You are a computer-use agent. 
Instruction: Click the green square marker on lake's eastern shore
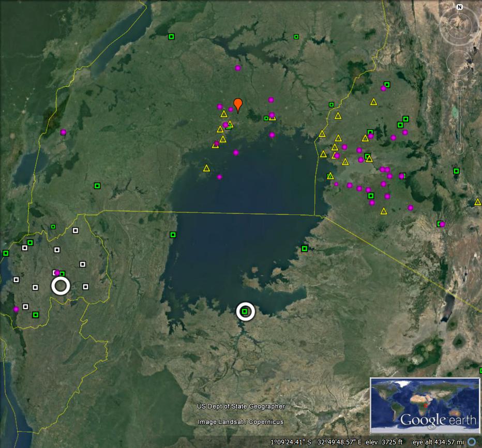point(304,249)
